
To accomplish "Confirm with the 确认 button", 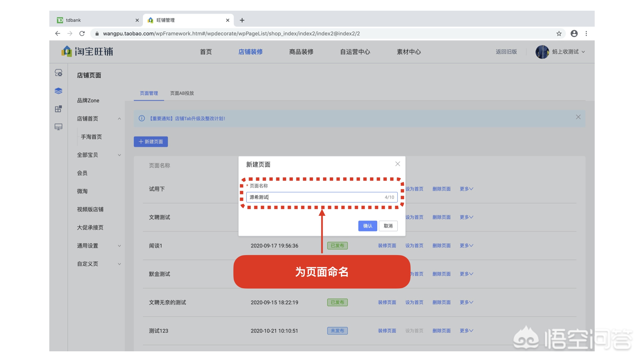I will tap(367, 226).
